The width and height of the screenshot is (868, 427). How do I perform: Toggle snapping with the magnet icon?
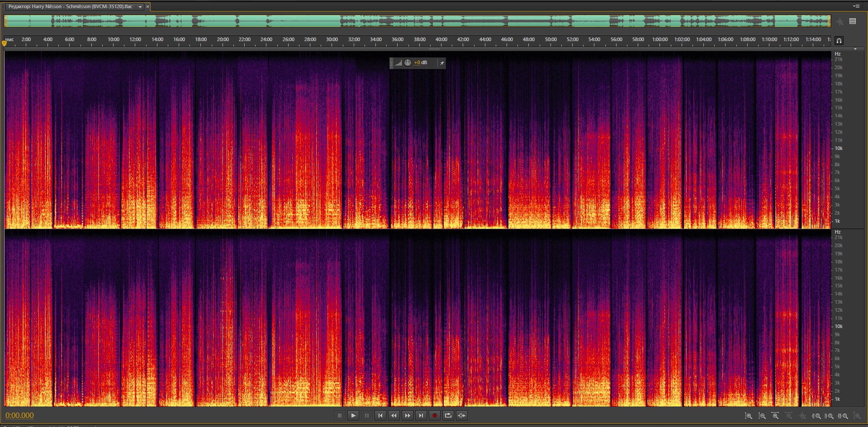click(839, 41)
